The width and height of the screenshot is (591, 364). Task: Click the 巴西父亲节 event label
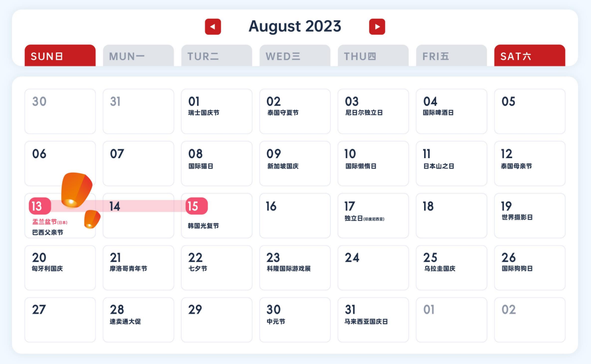(x=48, y=232)
